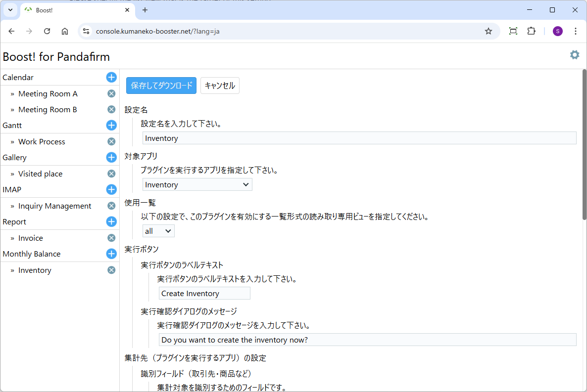Click 保存してダウンロード button
587x392 pixels.
click(161, 86)
